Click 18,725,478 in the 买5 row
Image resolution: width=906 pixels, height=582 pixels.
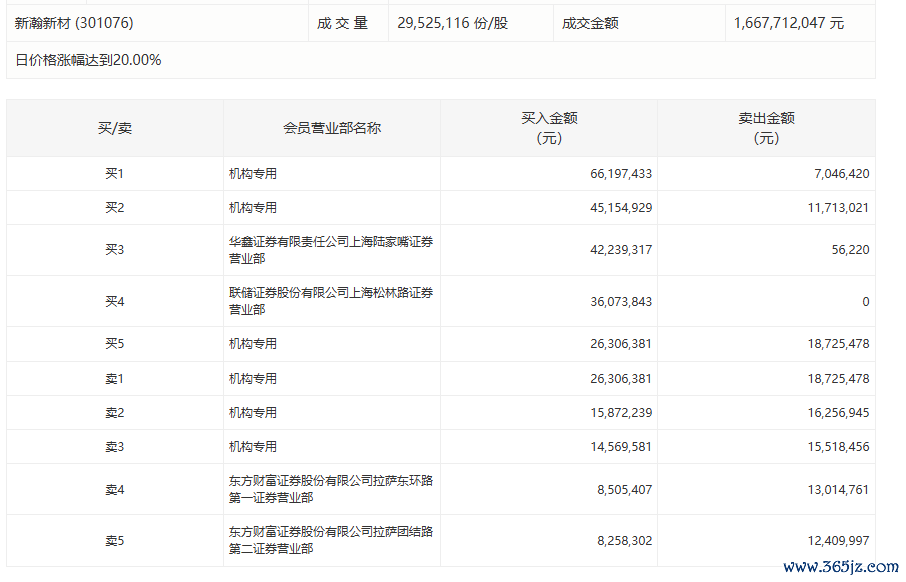click(x=838, y=343)
